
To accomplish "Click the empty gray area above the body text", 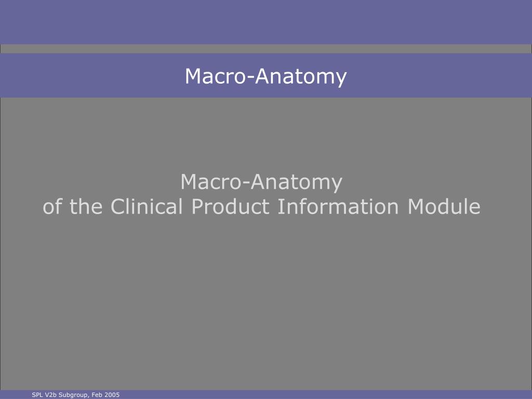I will click(x=266, y=134).
